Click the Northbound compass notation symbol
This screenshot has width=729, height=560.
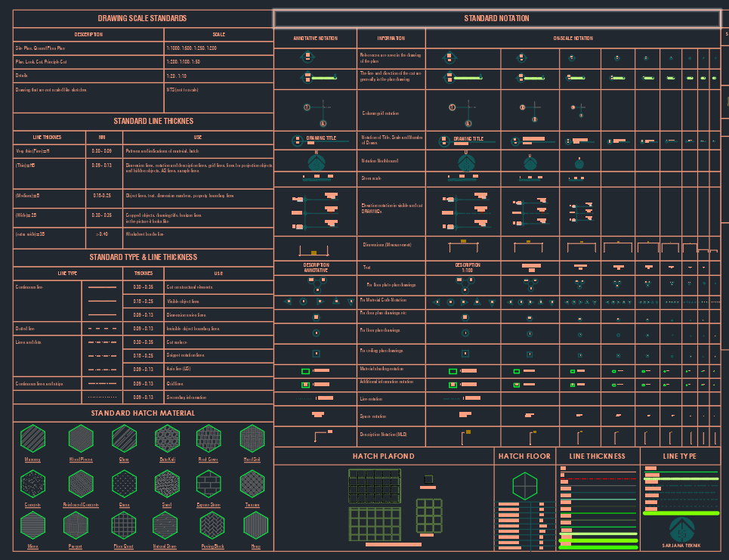315,160
